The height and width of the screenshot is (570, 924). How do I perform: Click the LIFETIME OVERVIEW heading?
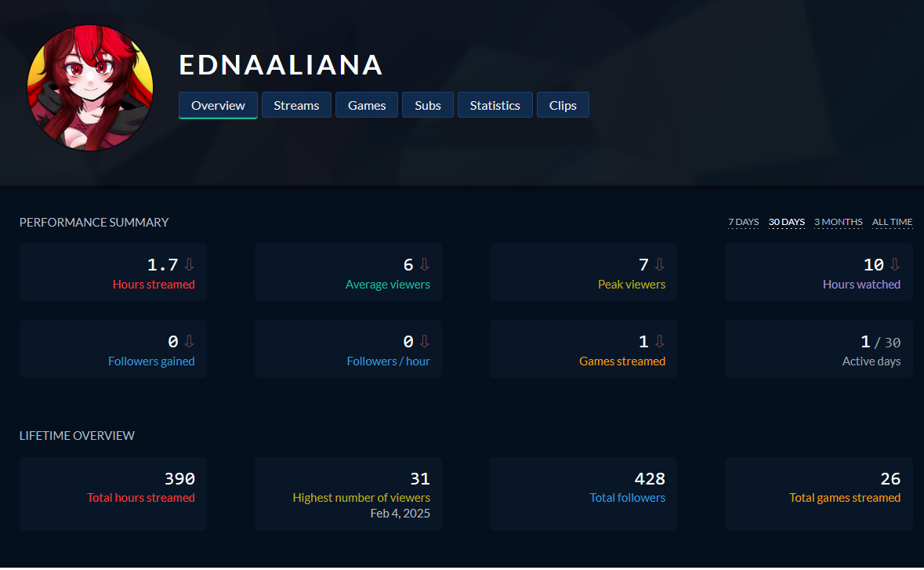click(78, 436)
